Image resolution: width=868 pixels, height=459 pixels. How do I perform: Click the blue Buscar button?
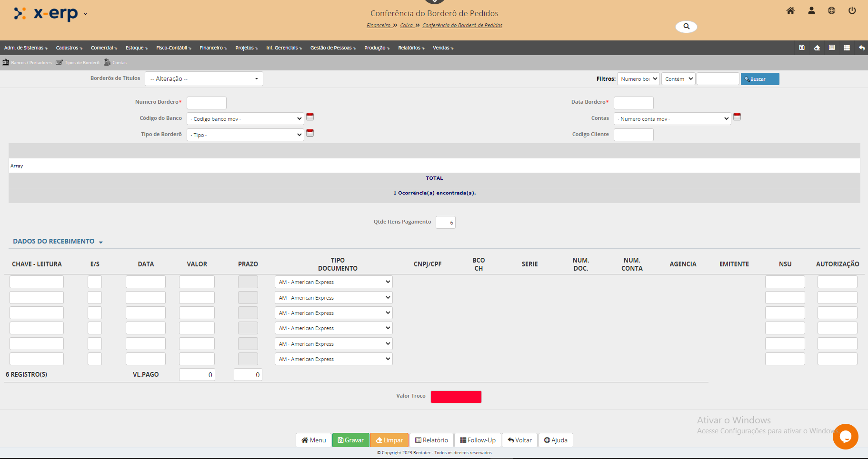[759, 79]
